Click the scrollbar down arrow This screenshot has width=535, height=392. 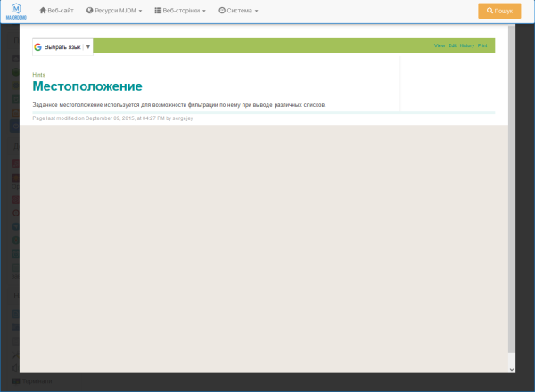coord(512,369)
